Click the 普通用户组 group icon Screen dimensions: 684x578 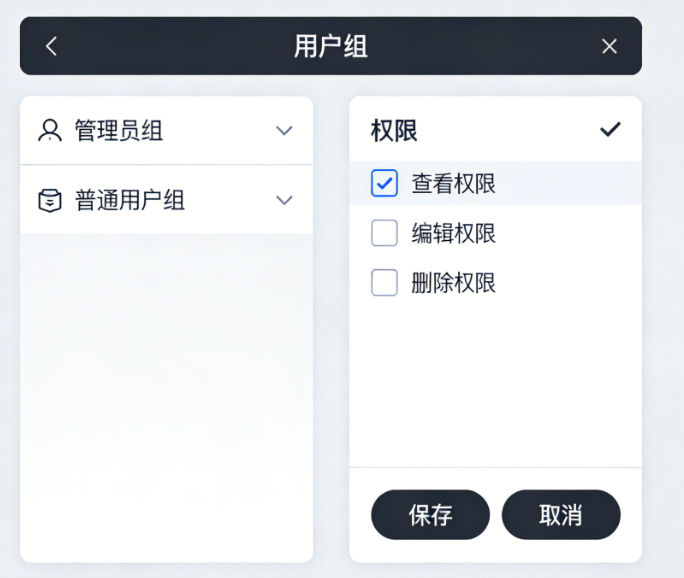point(49,200)
